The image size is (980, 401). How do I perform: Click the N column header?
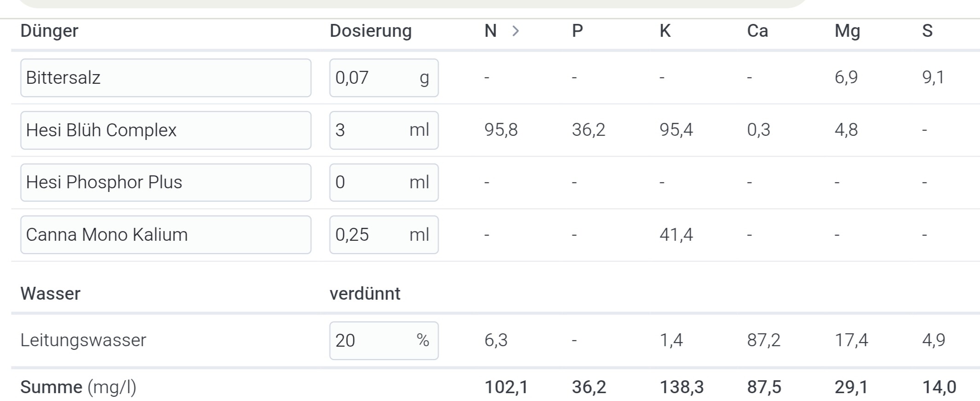coord(490,31)
